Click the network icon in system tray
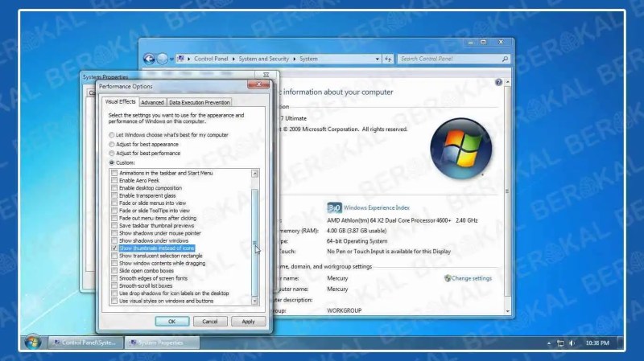Image resolution: width=644 pixels, height=361 pixels. [x=560, y=343]
